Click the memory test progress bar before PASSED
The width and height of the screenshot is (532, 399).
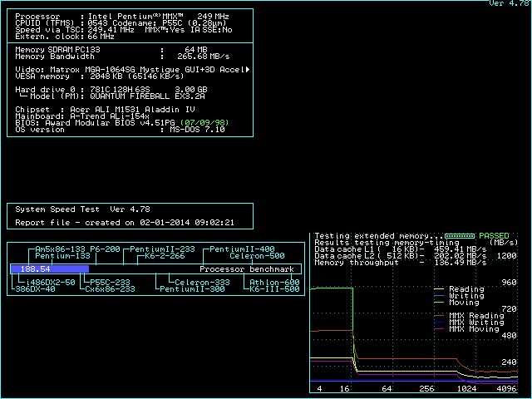coord(460,236)
